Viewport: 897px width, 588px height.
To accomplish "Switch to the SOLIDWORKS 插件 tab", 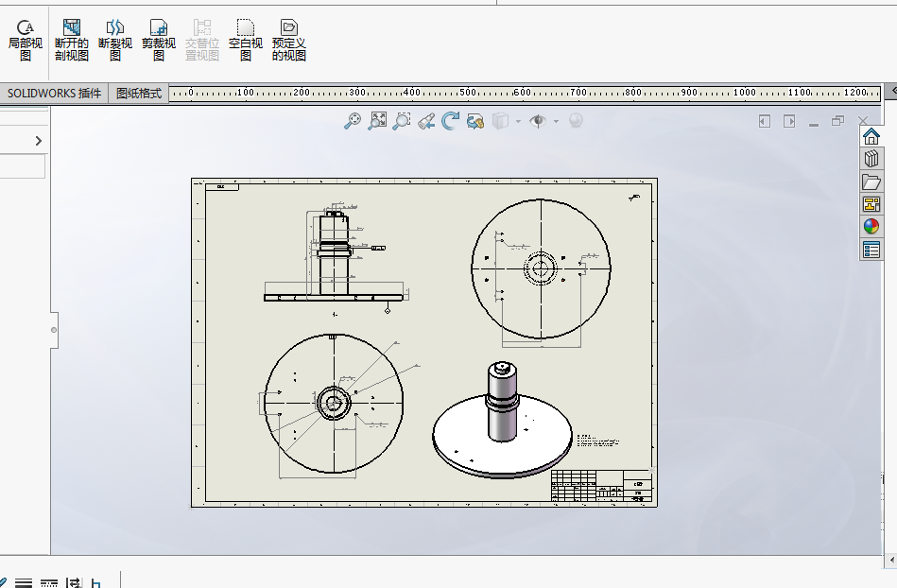I will [x=54, y=94].
